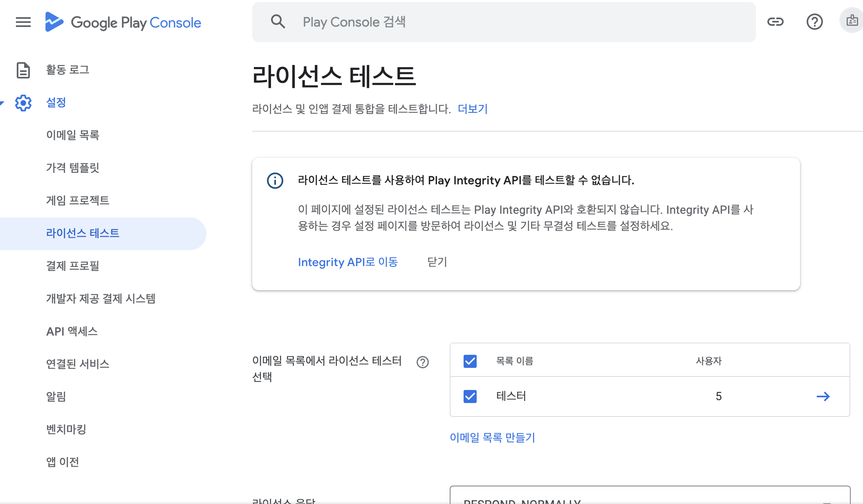The height and width of the screenshot is (504, 863).
Task: Click the Google Play Console logo
Action: point(123,22)
